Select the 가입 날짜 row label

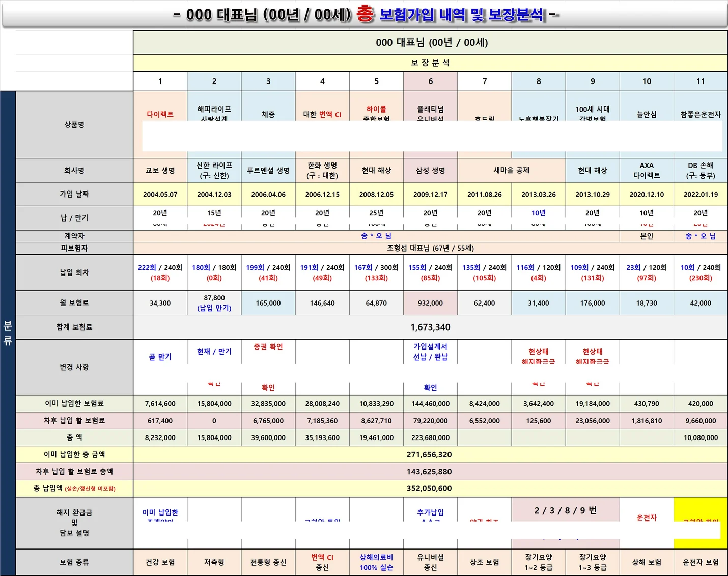[74, 194]
